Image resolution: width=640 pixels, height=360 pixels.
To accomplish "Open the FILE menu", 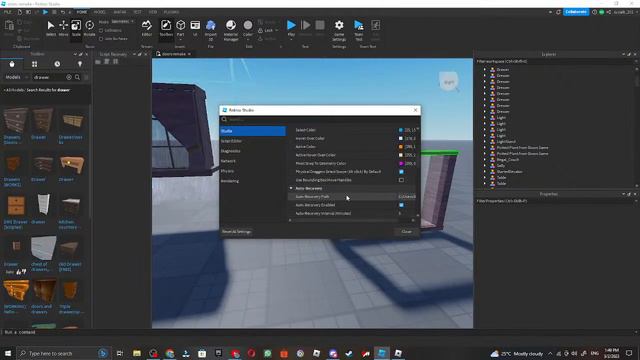I will click(7, 12).
